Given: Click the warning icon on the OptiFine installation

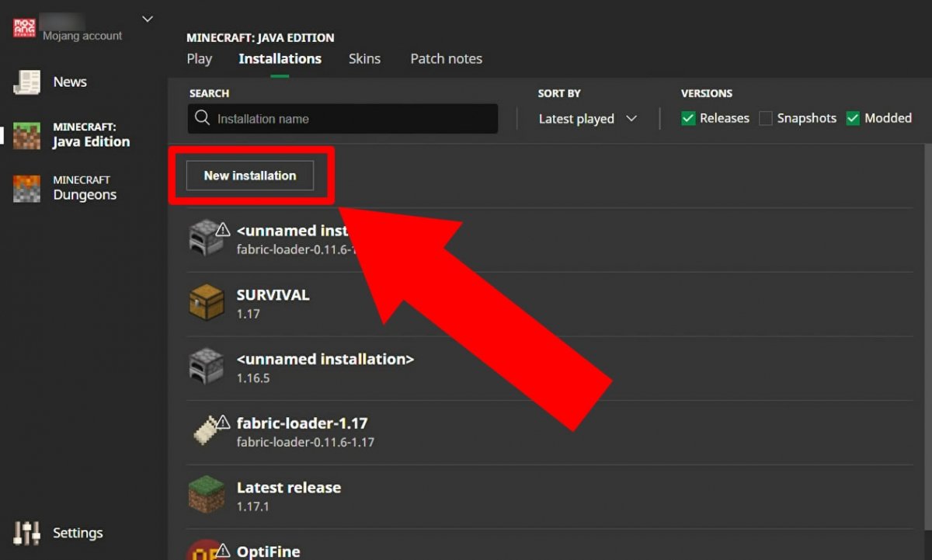Looking at the screenshot, I should tap(223, 550).
